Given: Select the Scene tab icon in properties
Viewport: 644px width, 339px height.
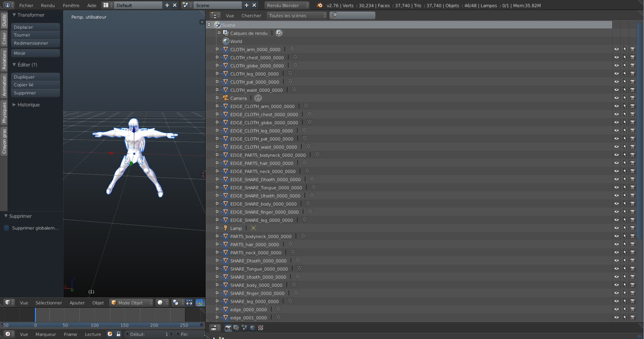Looking at the screenshot, I should 244,328.
